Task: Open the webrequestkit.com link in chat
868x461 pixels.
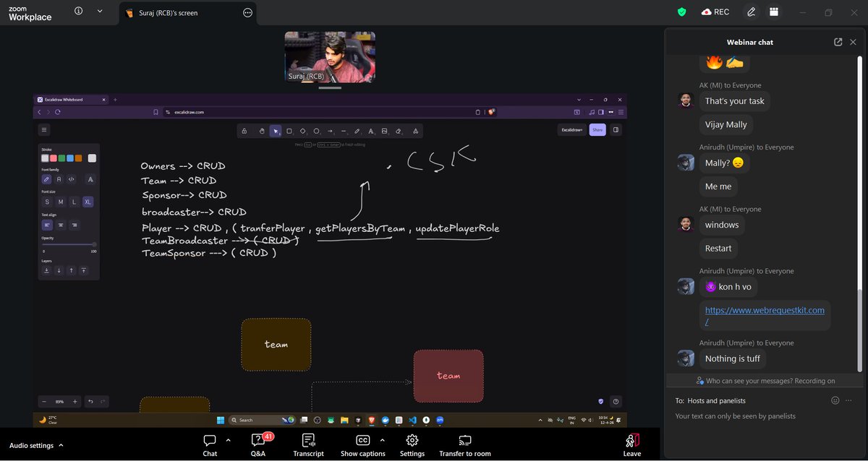Action: pyautogui.click(x=765, y=309)
